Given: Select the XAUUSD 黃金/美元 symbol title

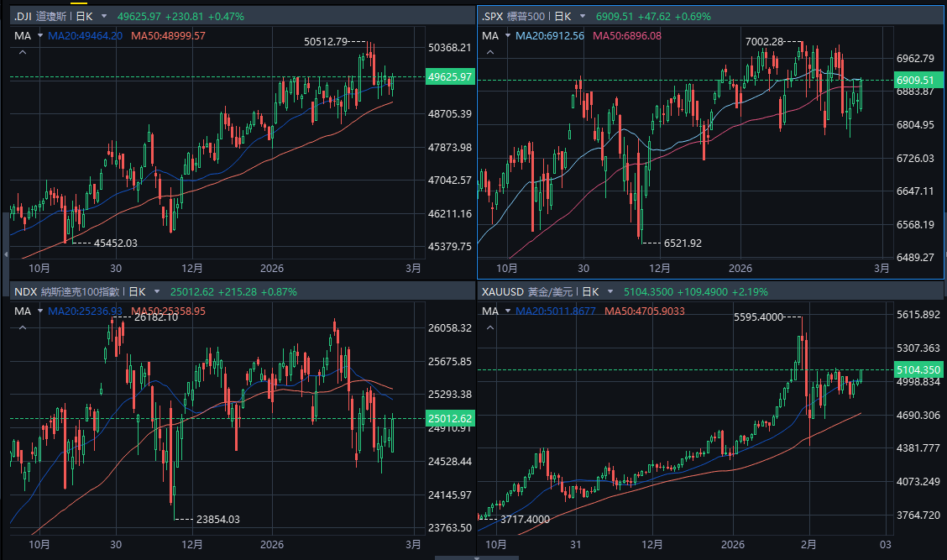Looking at the screenshot, I should click(x=527, y=291).
